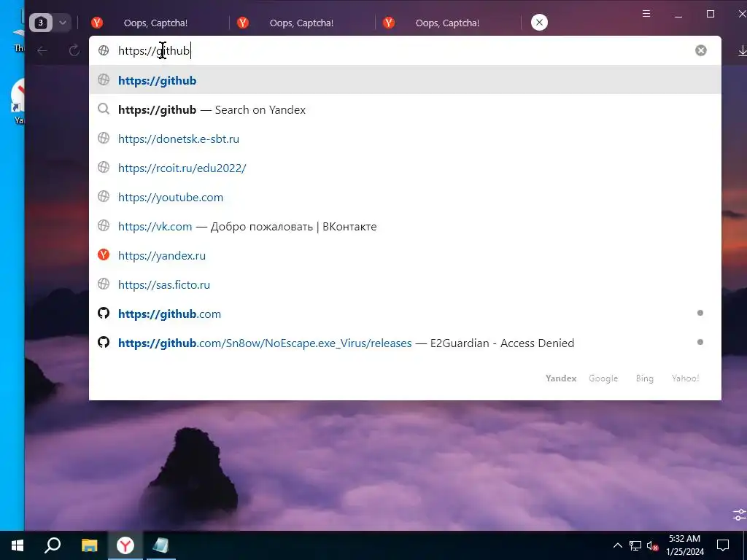747x560 pixels.
Task: Click Yandex Browser taskbar icon
Action: 125,545
